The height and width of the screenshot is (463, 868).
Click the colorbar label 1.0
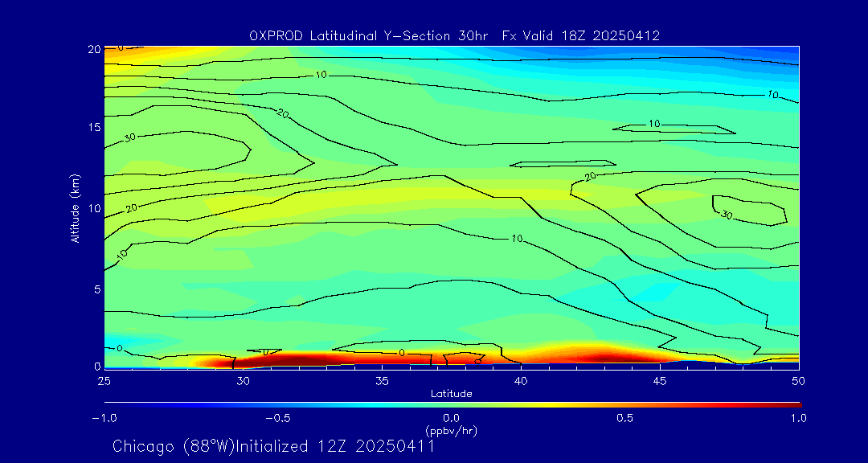coord(799,418)
